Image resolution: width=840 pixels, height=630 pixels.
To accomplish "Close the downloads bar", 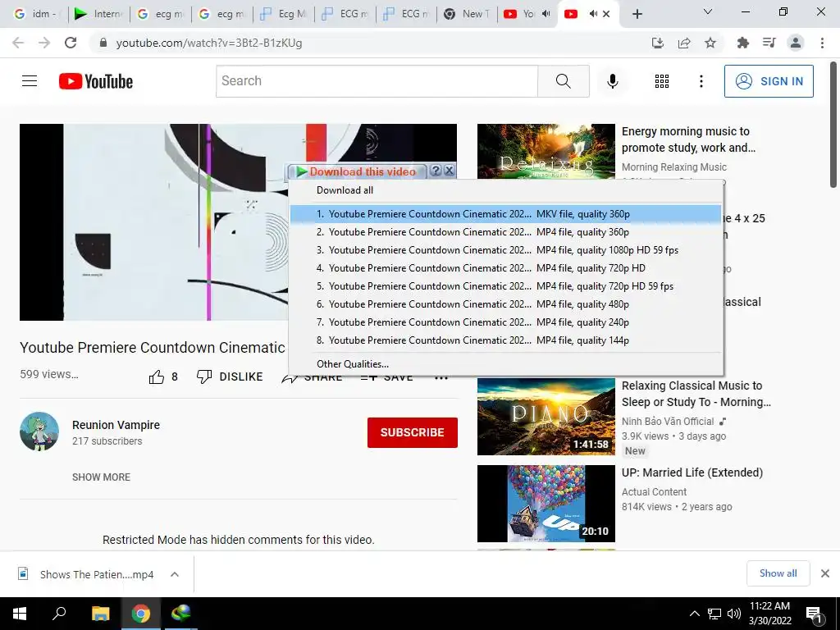I will [825, 573].
